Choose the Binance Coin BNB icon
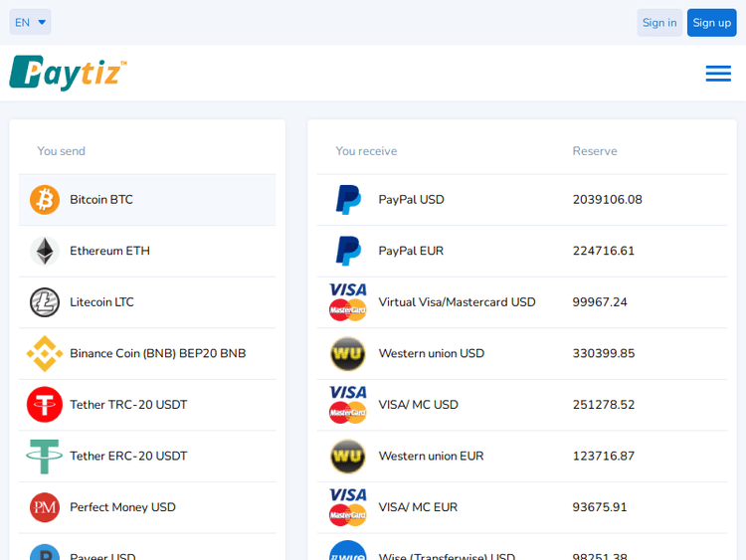 (45, 353)
